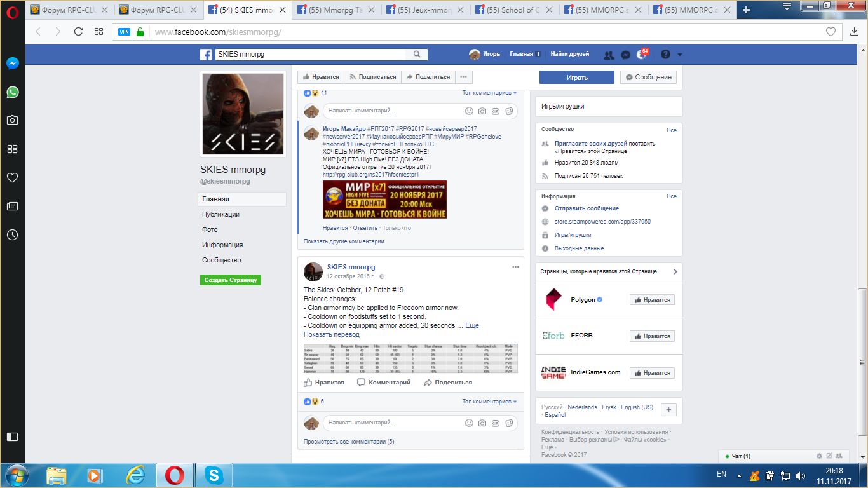Screen dimensions: 868x488
Task: Reload the page with the refresh icon
Action: click(x=79, y=32)
